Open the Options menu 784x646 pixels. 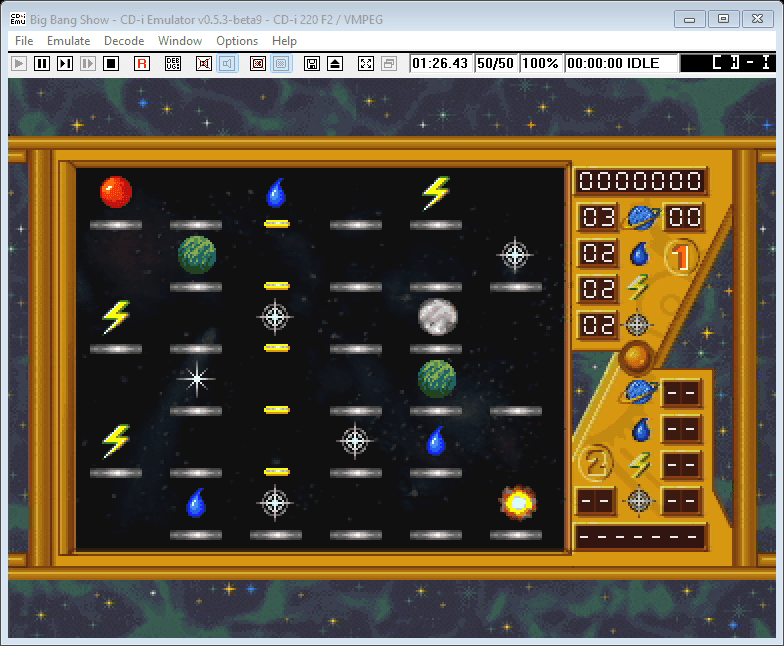(x=237, y=41)
